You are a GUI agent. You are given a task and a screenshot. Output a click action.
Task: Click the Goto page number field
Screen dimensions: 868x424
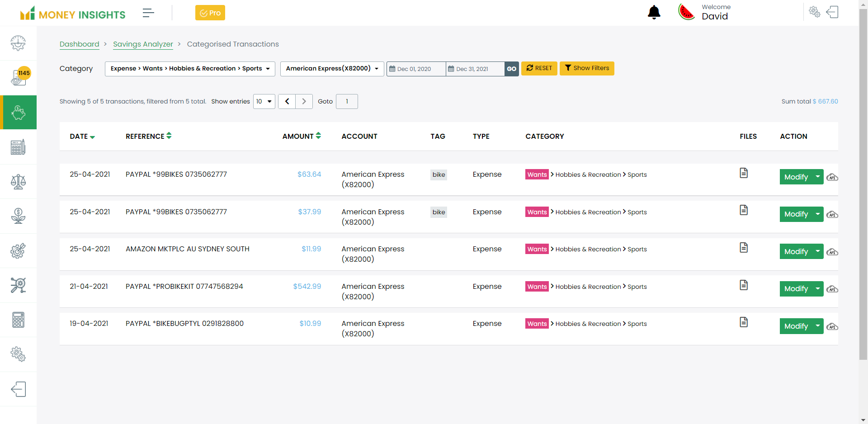tap(347, 101)
